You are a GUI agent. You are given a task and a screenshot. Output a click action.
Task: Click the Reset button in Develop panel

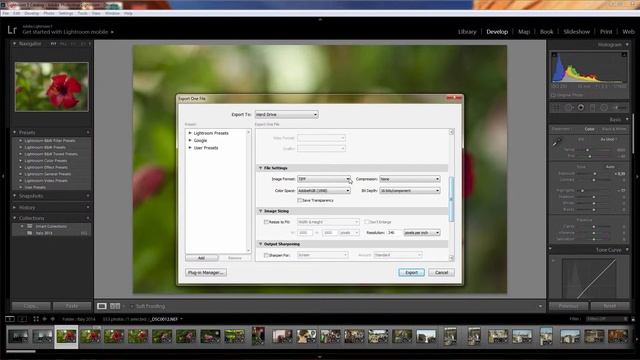click(610, 306)
